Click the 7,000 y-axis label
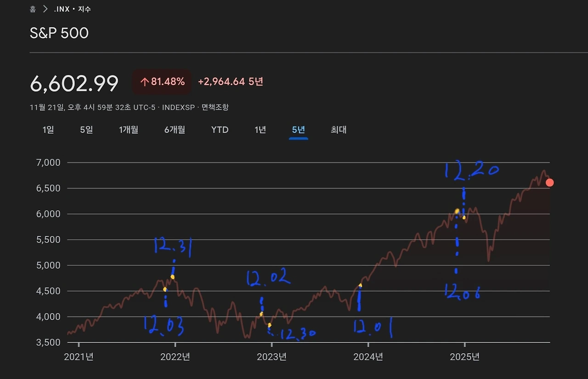Screen dimensions: 588x379 click(47, 162)
